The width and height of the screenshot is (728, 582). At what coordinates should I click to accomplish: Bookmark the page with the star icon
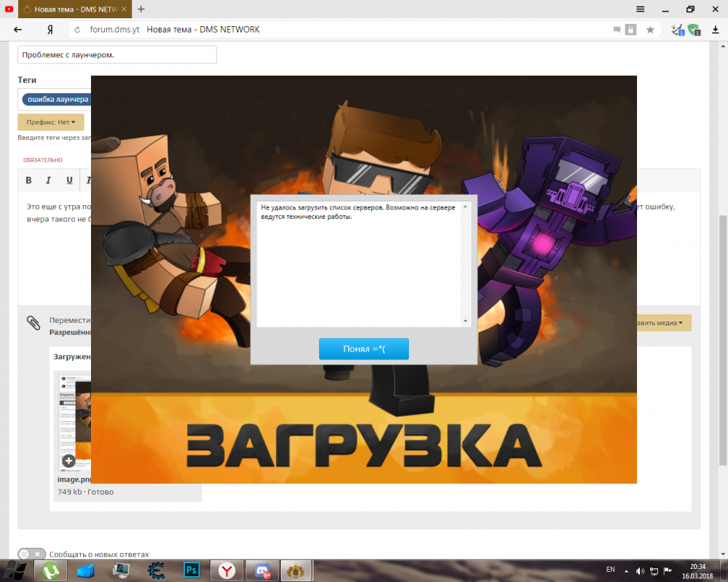pos(650,30)
